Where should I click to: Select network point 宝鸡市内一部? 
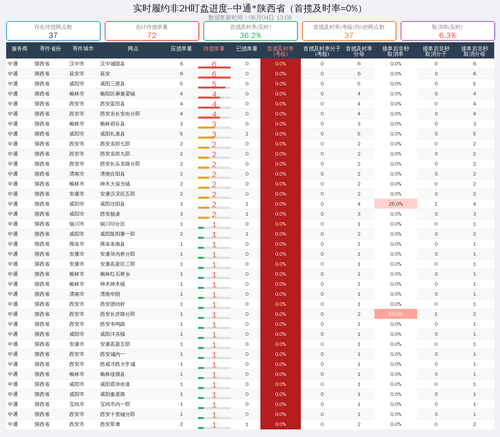coord(115,404)
